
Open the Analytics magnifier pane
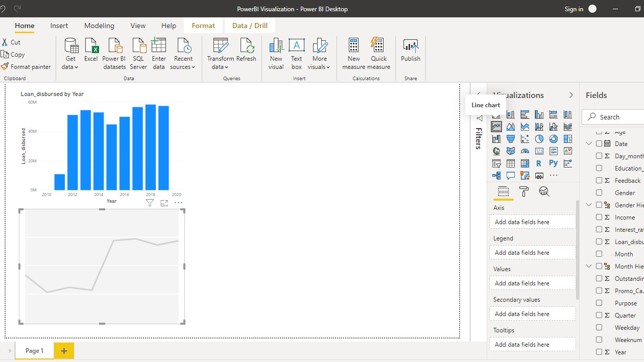click(544, 191)
